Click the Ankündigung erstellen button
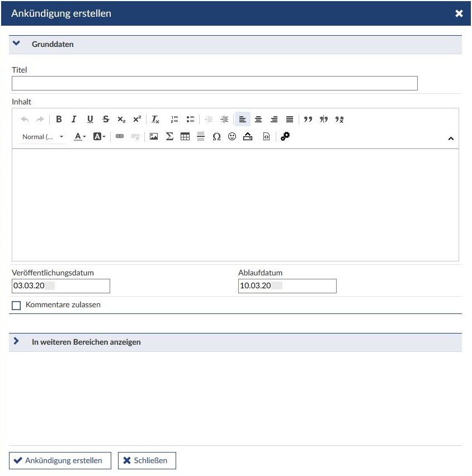Image resolution: width=472 pixels, height=476 pixels. [60, 460]
